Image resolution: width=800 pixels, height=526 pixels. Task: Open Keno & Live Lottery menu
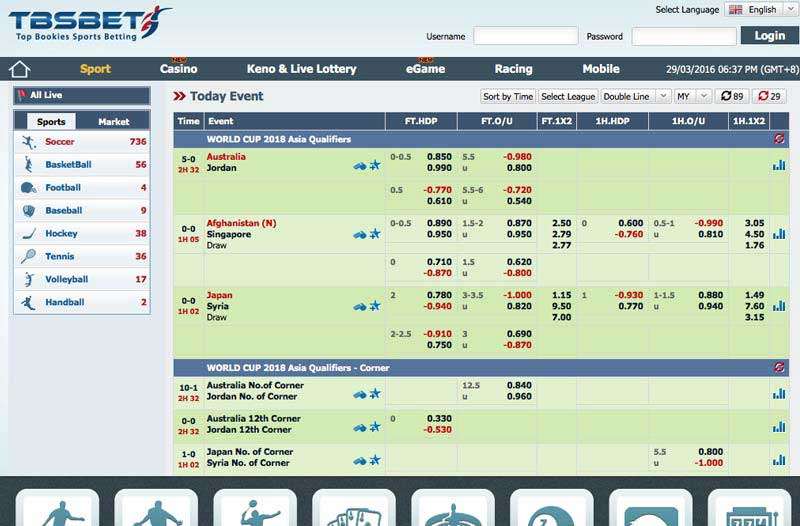(x=302, y=69)
